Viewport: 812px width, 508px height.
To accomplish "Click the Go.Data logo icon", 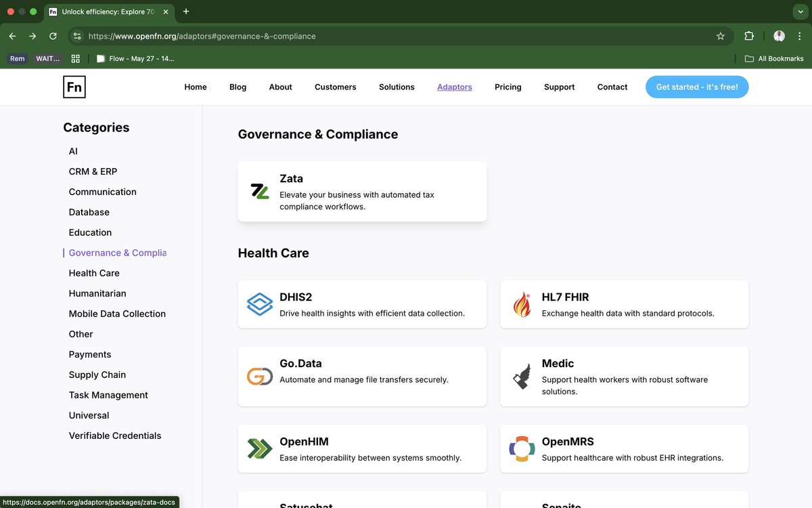I will (x=260, y=376).
